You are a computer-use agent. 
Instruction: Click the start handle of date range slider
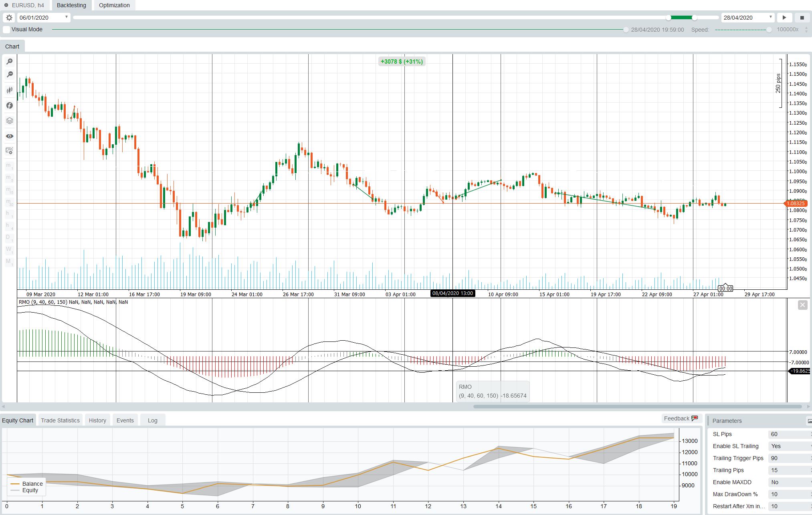[669, 18]
